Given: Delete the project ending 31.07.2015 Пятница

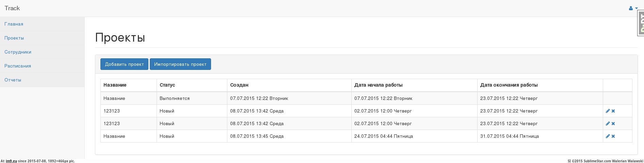Looking at the screenshot, I should tap(613, 136).
